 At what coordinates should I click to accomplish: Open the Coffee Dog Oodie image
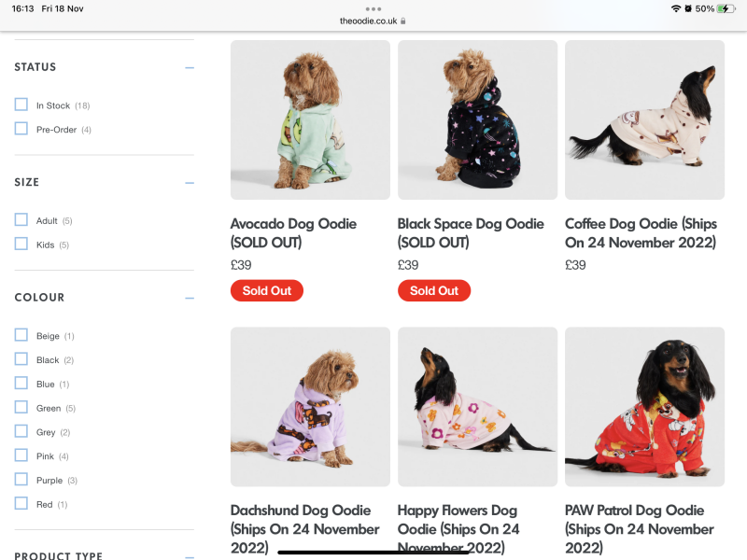click(644, 120)
